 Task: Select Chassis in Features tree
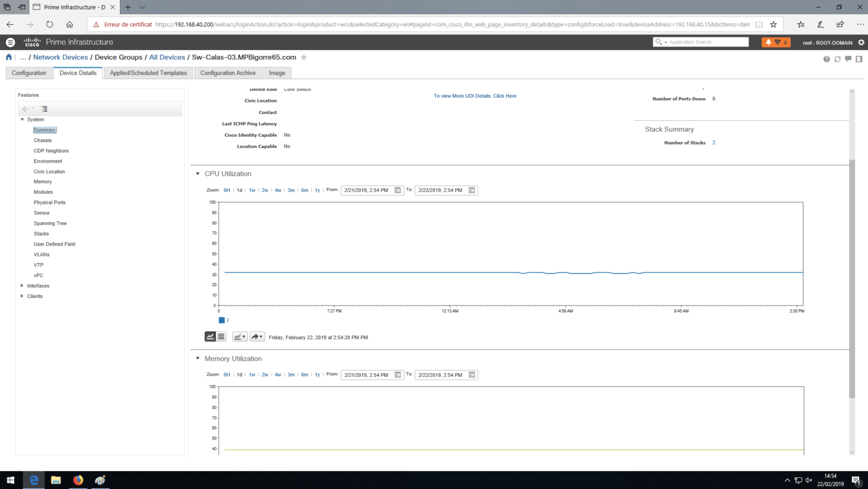[x=43, y=140]
